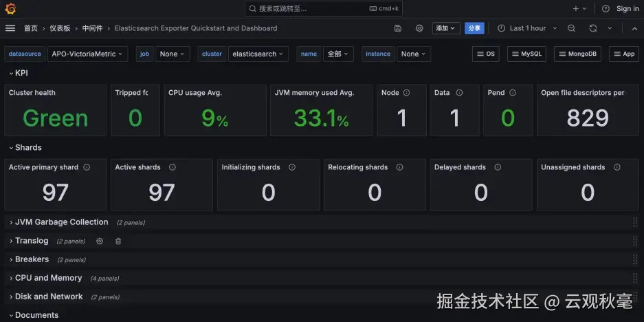The width and height of the screenshot is (644, 322).
Task: Open dashboard settings gear icon
Action: click(419, 28)
